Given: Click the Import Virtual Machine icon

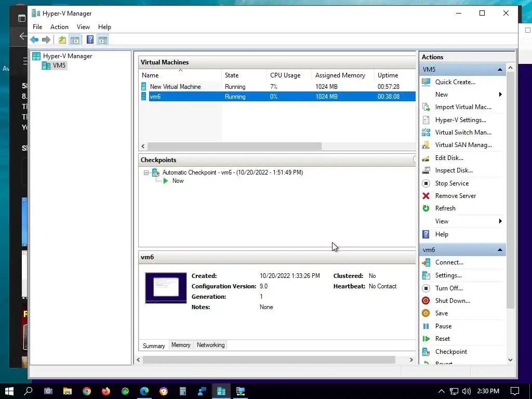Looking at the screenshot, I should (x=426, y=107).
